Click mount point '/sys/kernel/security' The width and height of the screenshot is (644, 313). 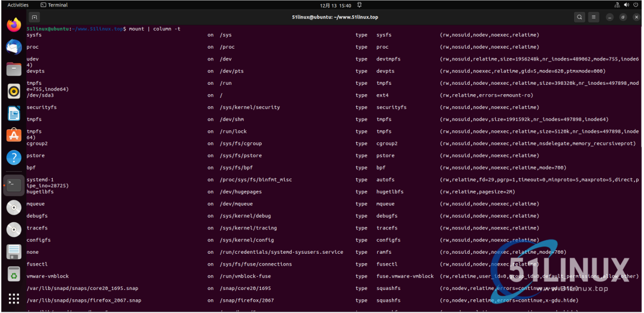click(x=250, y=107)
